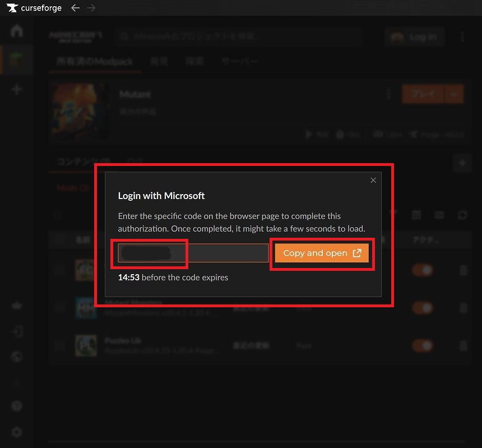Viewport: 482px width, 448px height.
Task: Click the trash icon for Puzzles Lib
Action: pyautogui.click(x=463, y=345)
